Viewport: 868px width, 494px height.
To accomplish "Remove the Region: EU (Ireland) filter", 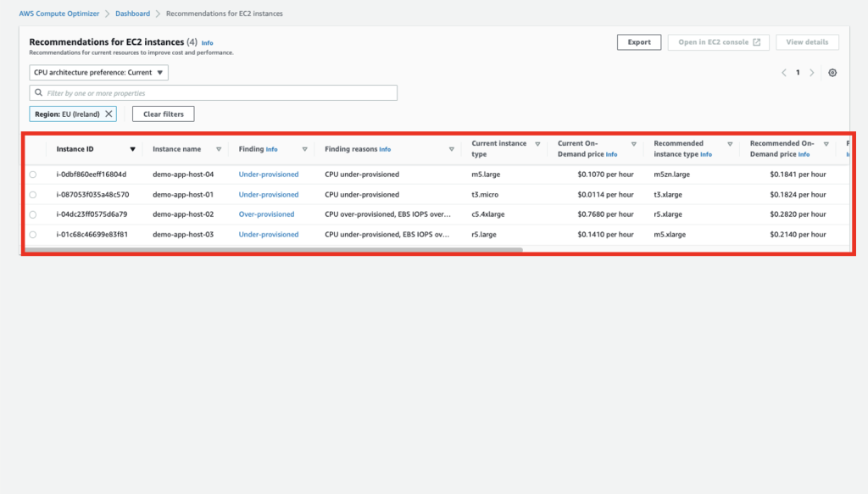I will 108,114.
